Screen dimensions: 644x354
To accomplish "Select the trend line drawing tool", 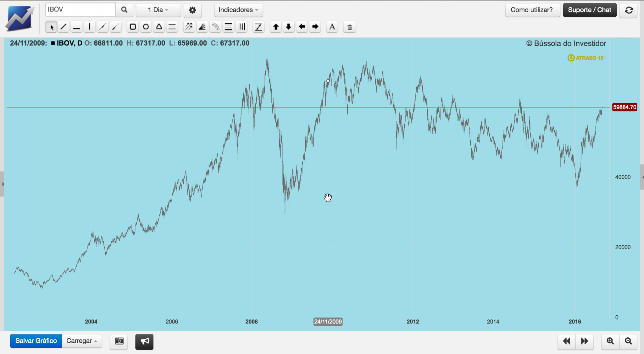I will coord(64,27).
